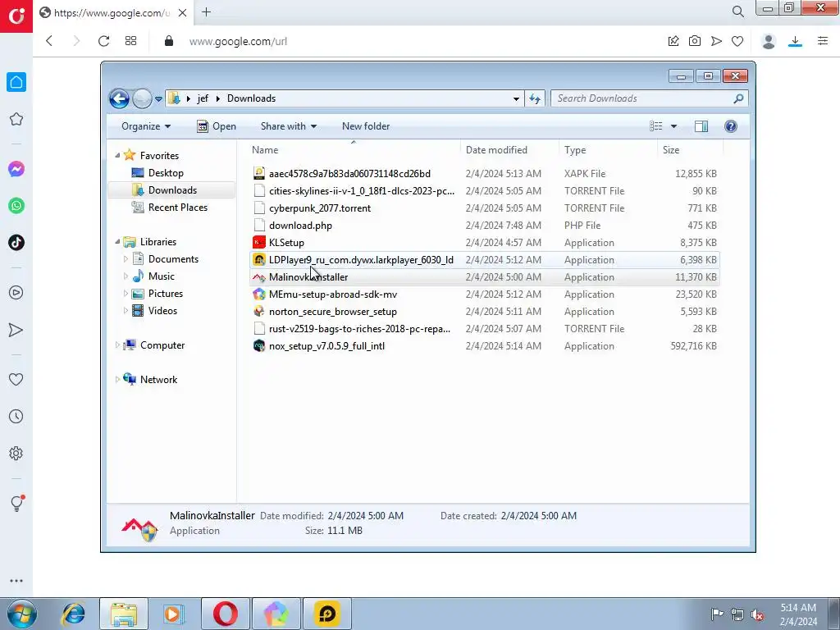Open a new Opera tab with plus
This screenshot has height=630, width=840.
206,12
